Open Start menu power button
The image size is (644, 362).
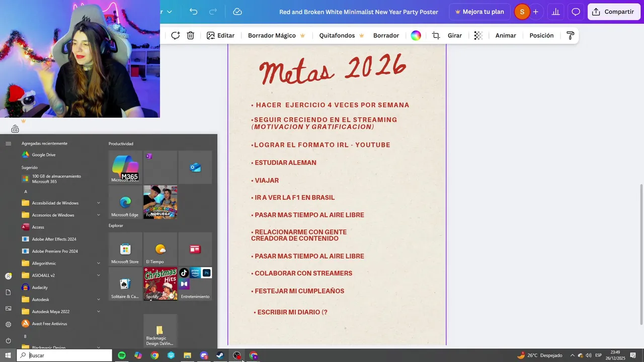pos(8,340)
